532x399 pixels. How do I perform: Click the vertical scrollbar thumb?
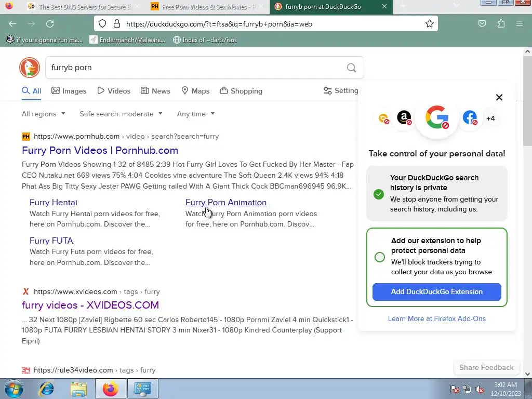click(x=527, y=101)
